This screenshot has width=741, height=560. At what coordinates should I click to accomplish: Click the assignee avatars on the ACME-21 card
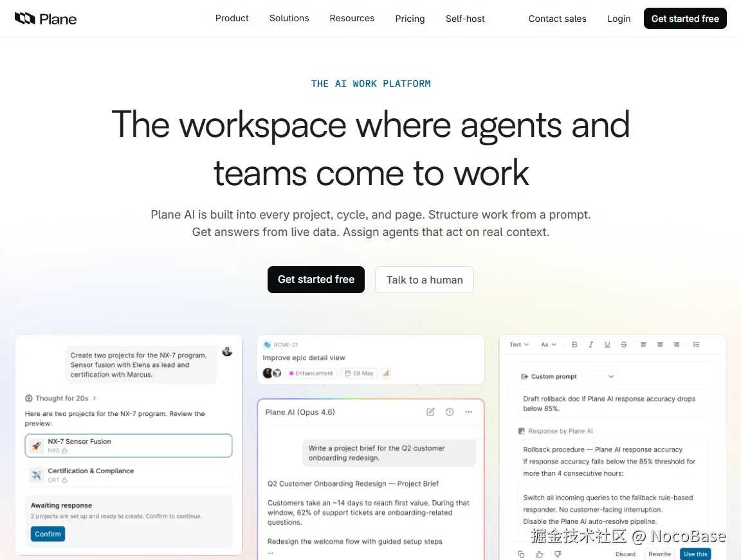point(272,373)
